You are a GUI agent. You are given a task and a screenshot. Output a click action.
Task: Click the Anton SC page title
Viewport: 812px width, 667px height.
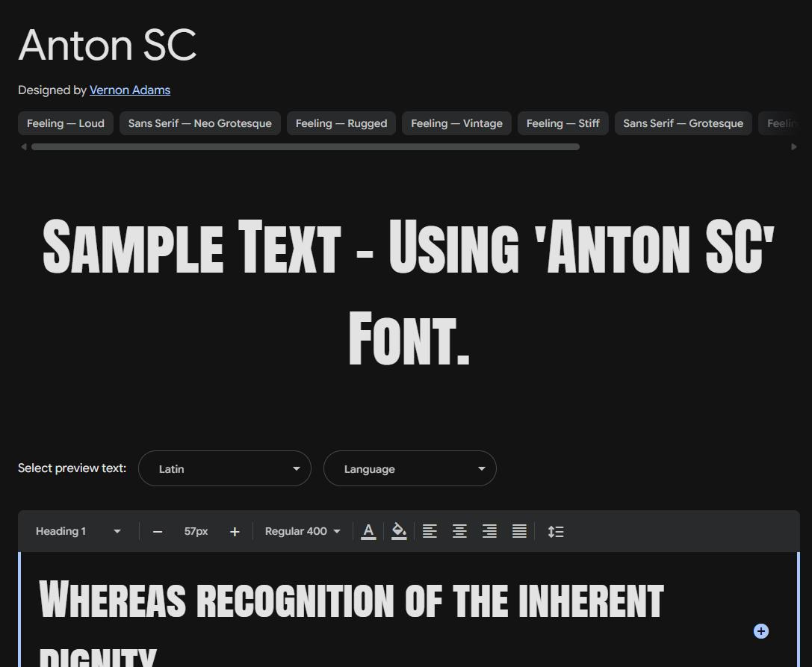108,45
